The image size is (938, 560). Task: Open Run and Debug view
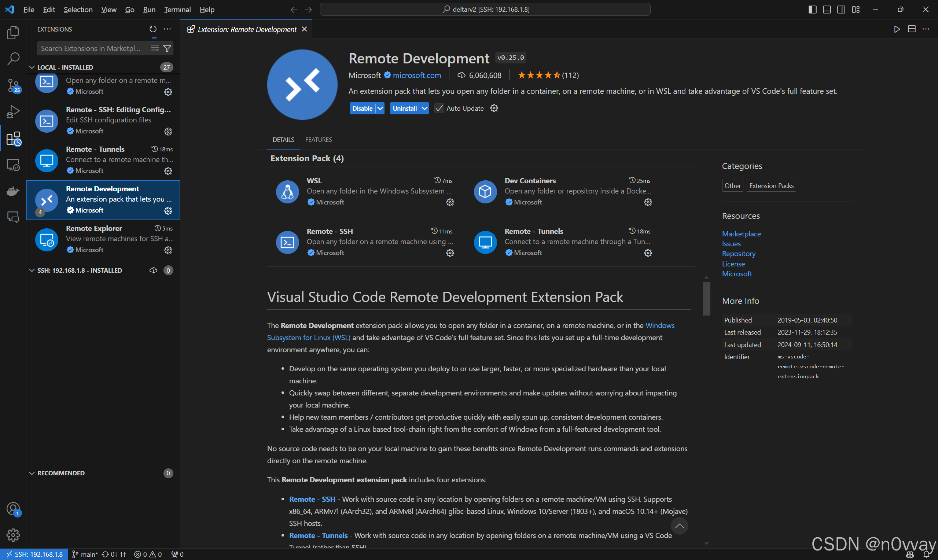point(13,112)
